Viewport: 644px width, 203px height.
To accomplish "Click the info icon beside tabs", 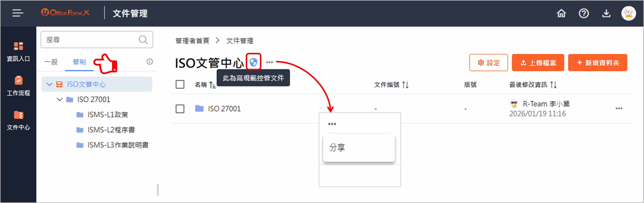I will pyautogui.click(x=149, y=62).
